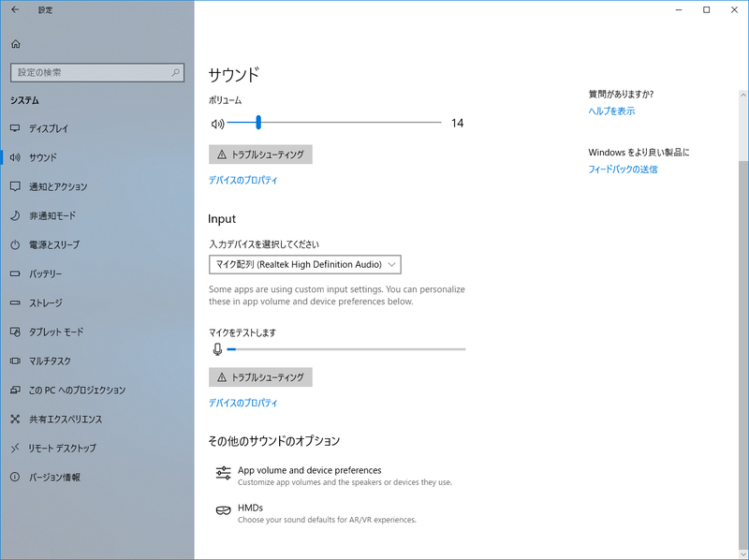The height and width of the screenshot is (560, 749).
Task: Click output トラブルシューティング button under volume
Action: 260,155
